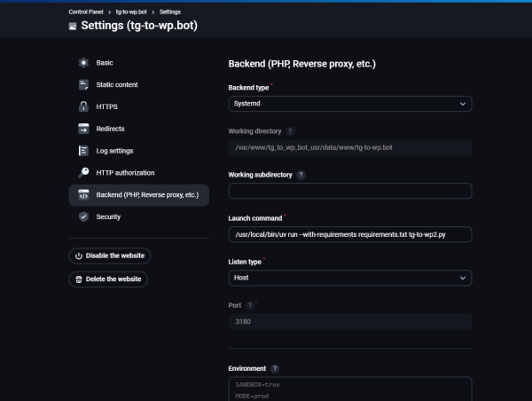Go to Log settings section
The height and width of the screenshot is (401, 532).
114,151
